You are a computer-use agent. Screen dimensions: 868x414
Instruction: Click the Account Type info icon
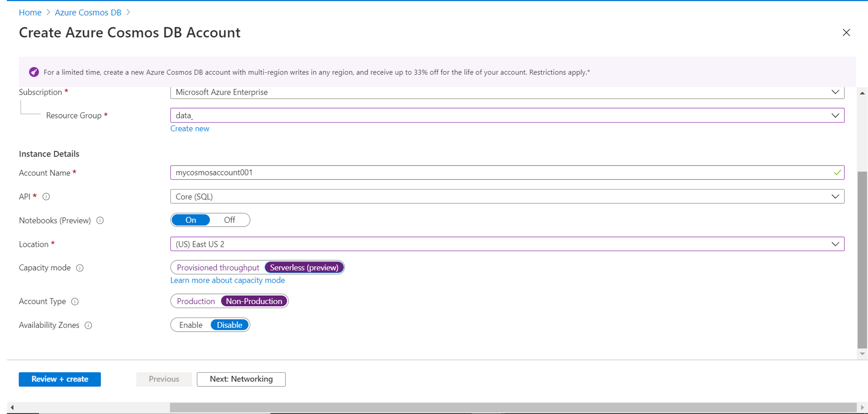[75, 302]
